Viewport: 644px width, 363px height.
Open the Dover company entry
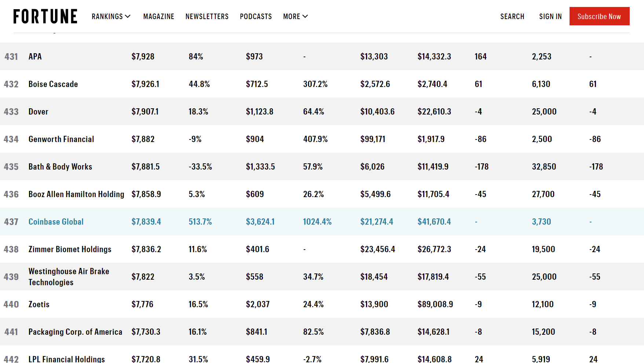[x=39, y=112]
